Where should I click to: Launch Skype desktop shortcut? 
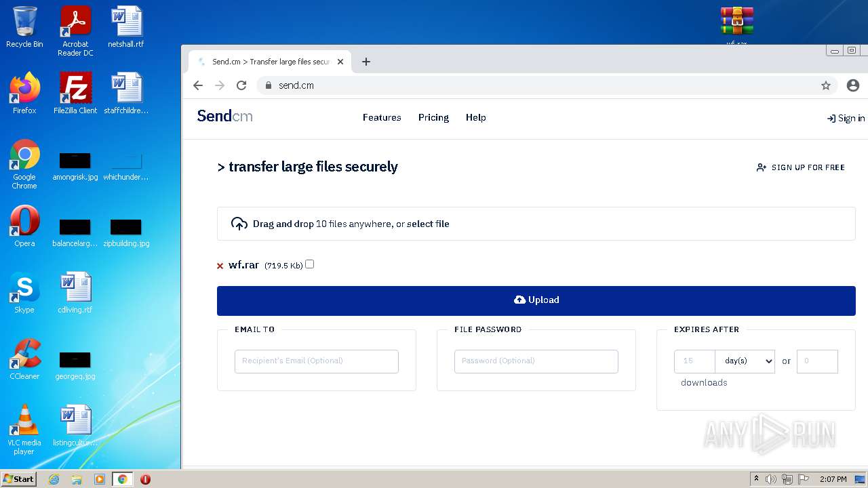click(x=24, y=293)
